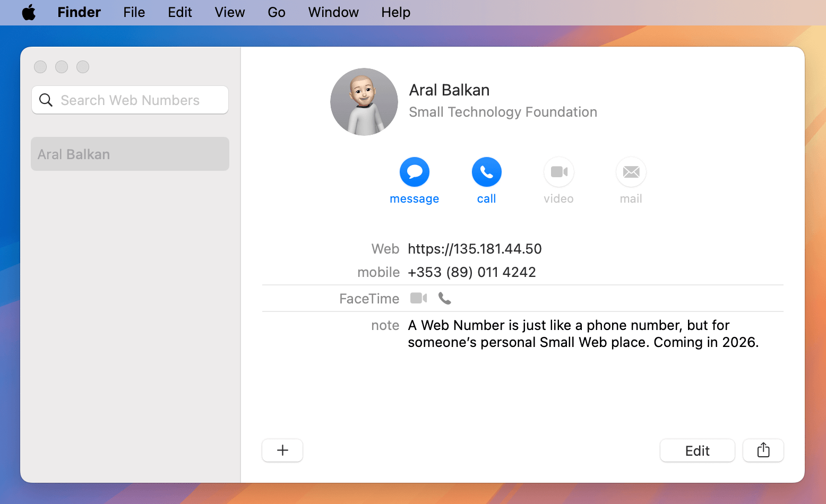Open the File menu
The width and height of the screenshot is (826, 504).
pos(134,12)
